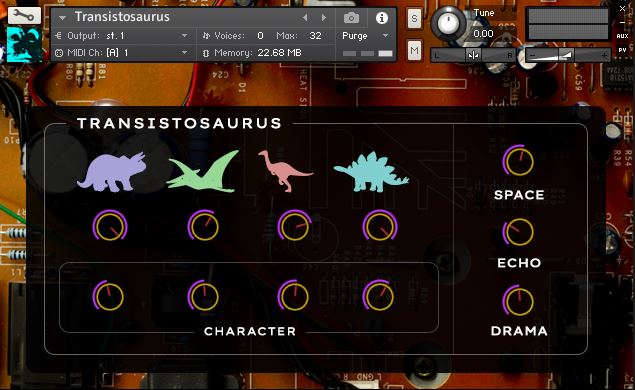Click the Memory icon
The height and width of the screenshot is (390, 635).
coord(206,53)
